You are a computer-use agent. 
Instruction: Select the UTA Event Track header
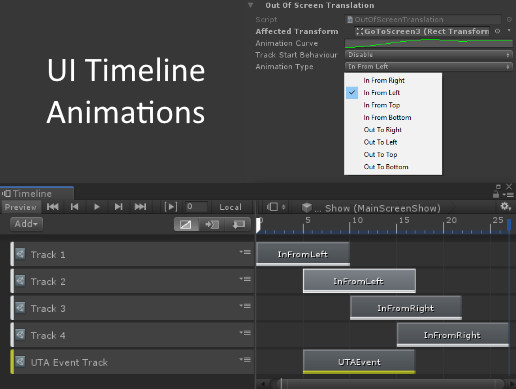(132, 362)
